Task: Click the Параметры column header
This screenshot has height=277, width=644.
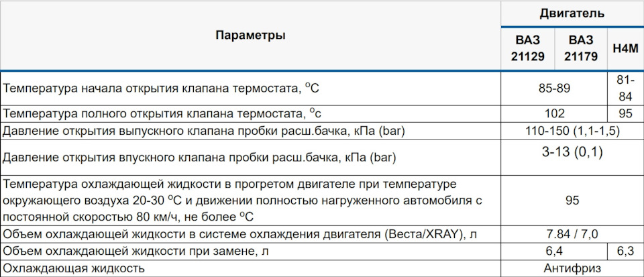Action: [x=250, y=36]
